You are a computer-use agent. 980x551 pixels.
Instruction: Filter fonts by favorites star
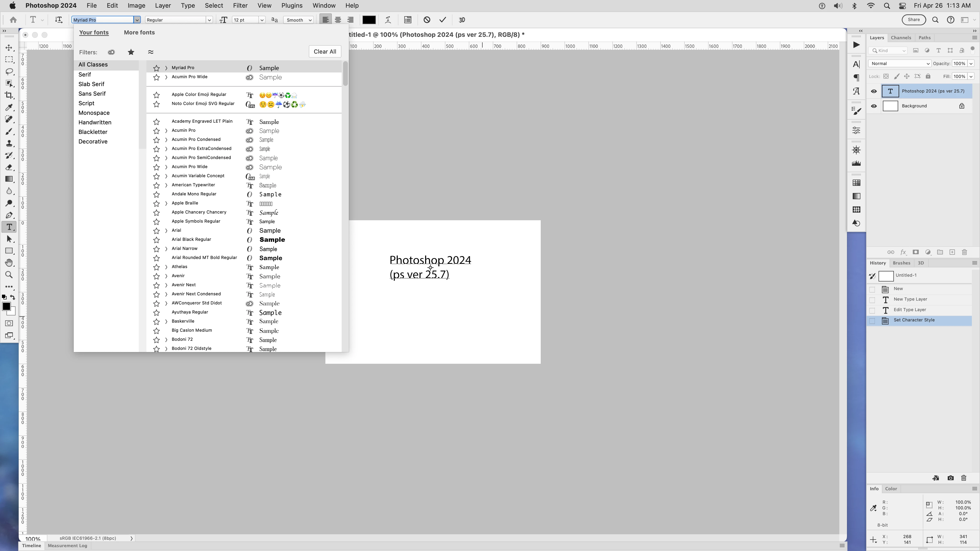[x=131, y=52]
